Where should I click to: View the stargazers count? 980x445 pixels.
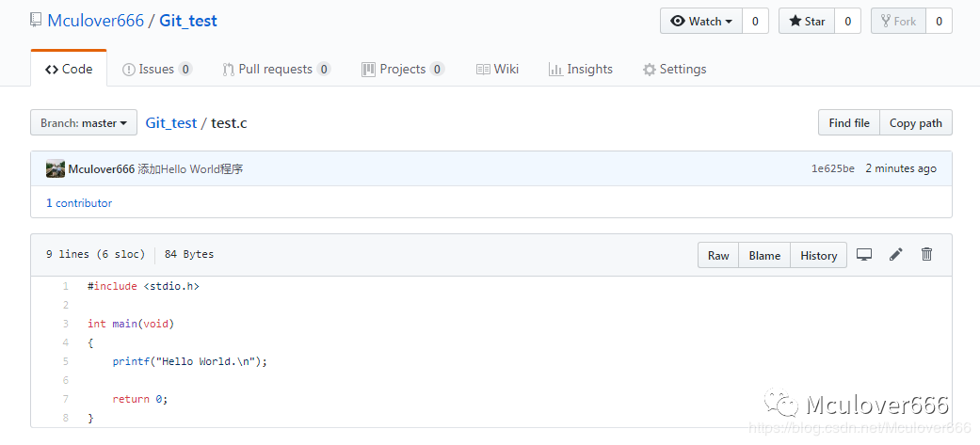point(847,22)
